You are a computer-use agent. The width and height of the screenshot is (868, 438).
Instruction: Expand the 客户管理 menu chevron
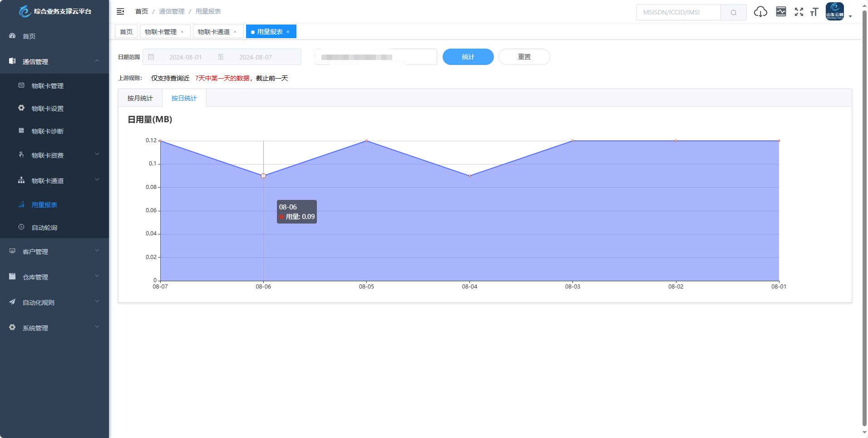tap(97, 251)
